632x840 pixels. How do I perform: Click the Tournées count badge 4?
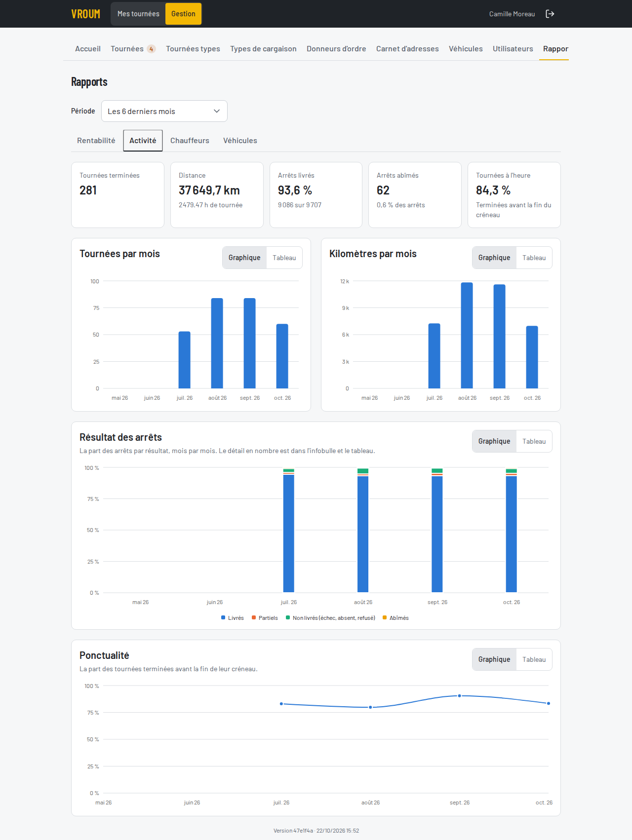(151, 49)
